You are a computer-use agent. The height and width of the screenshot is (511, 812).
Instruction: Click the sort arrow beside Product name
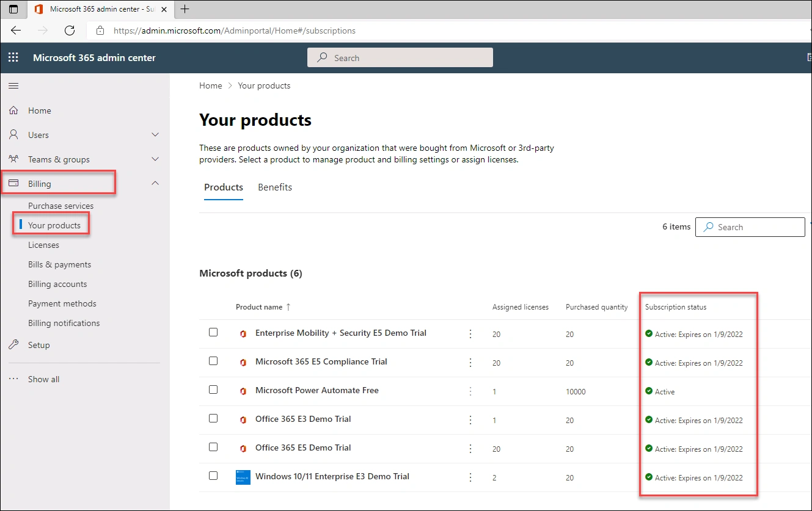(x=288, y=307)
